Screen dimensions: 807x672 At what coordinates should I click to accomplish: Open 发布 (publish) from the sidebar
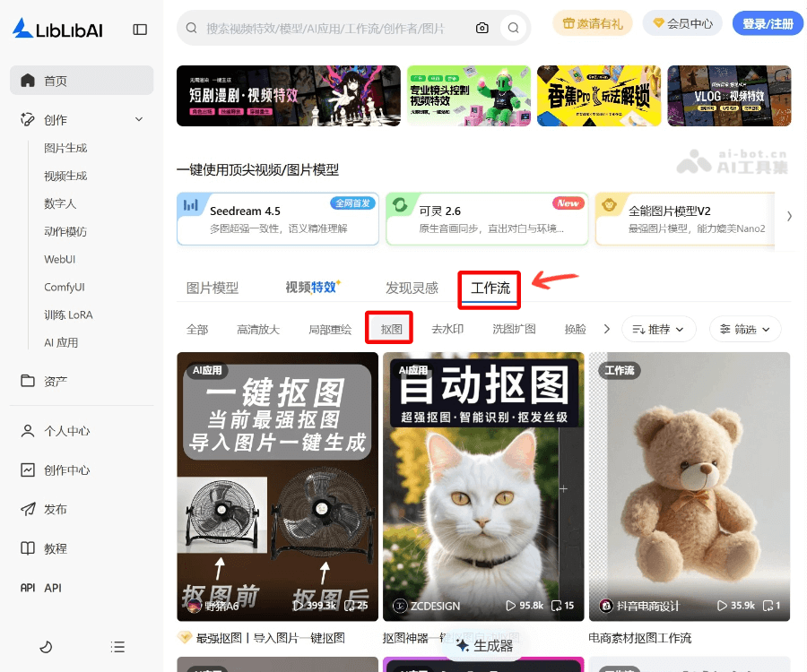(x=53, y=508)
